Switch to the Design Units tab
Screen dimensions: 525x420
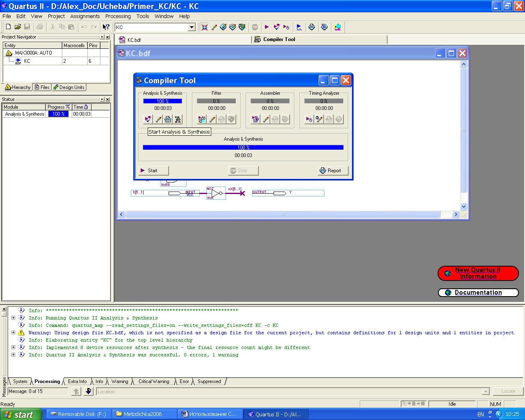pos(69,87)
